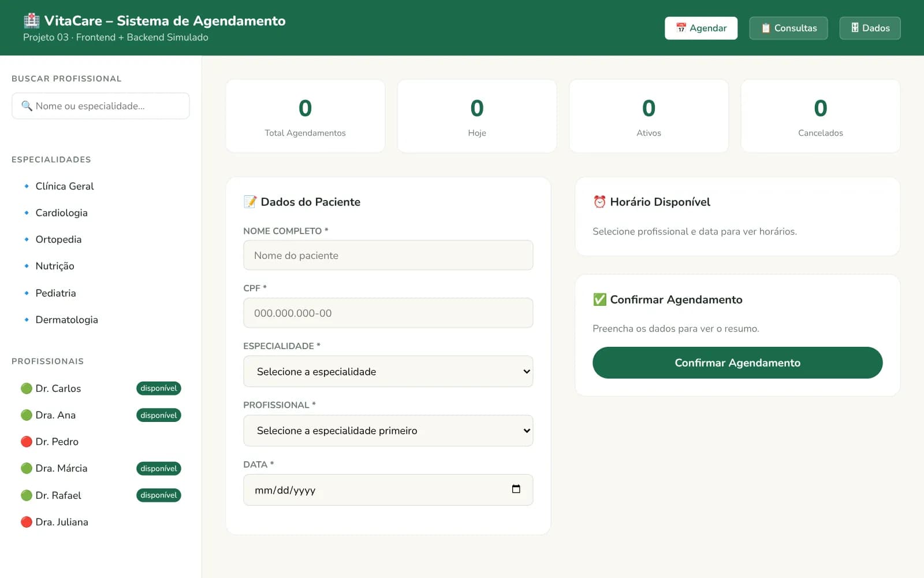Click the green status dot for Dr. Rafael

tap(27, 495)
